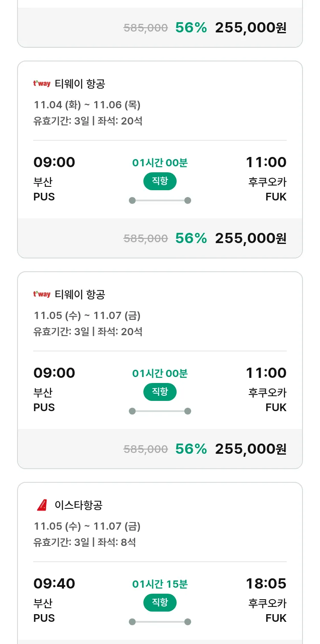Tap the 직항 badge on the 이스타항공 flight
The width and height of the screenshot is (320, 644).
pyautogui.click(x=160, y=603)
